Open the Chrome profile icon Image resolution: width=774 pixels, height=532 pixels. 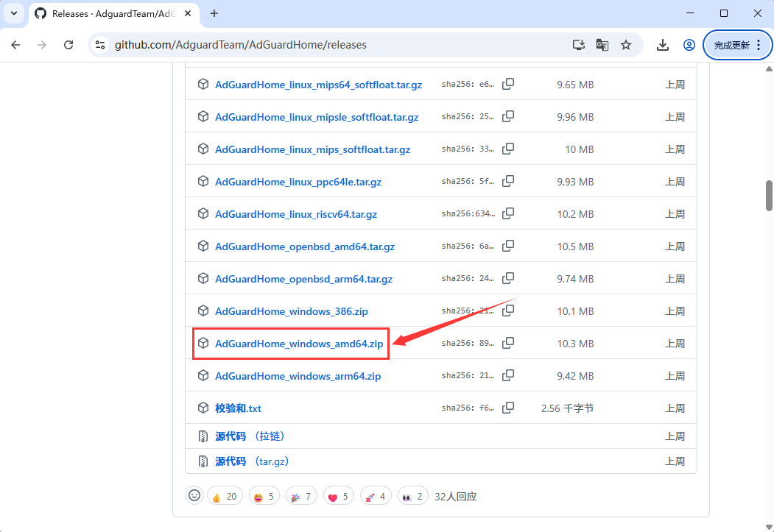[689, 45]
